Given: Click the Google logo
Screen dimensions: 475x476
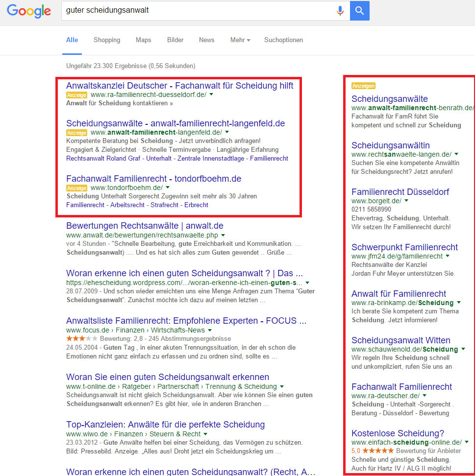Looking at the screenshot, I should (29, 11).
